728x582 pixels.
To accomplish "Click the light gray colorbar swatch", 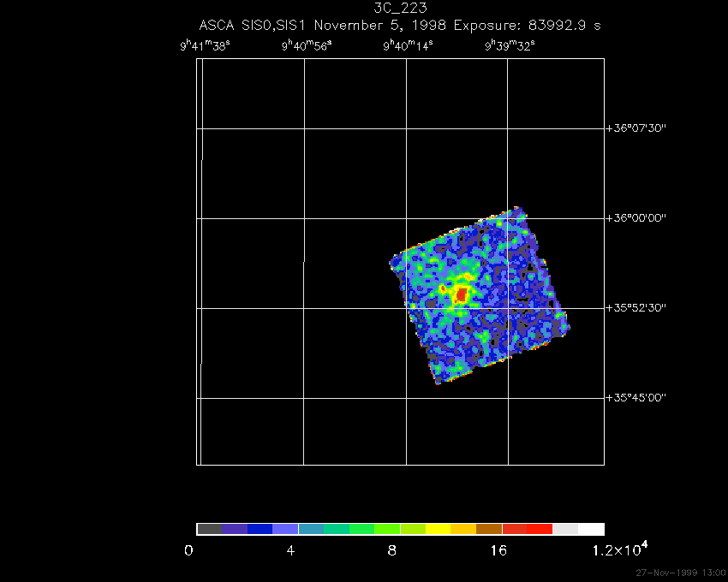I will 565,529.
